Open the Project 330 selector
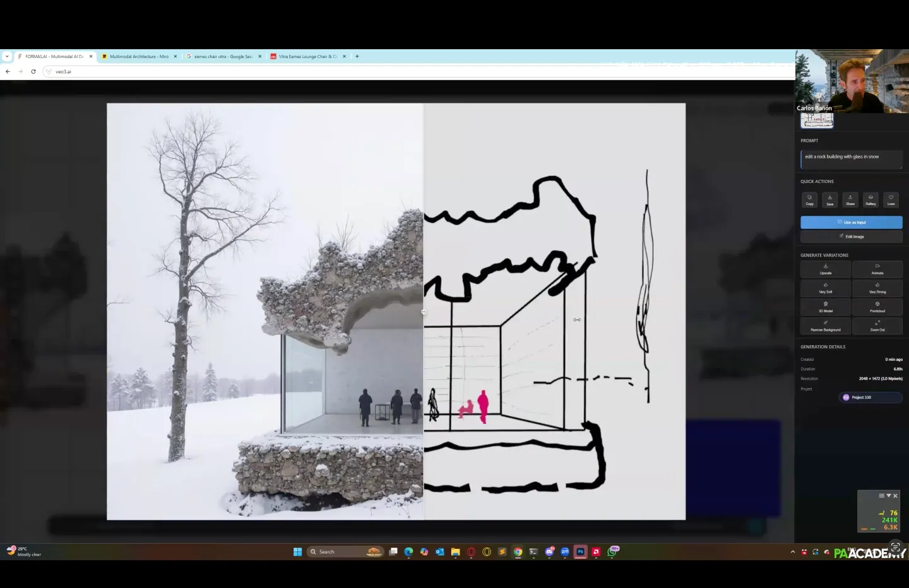 pyautogui.click(x=870, y=397)
